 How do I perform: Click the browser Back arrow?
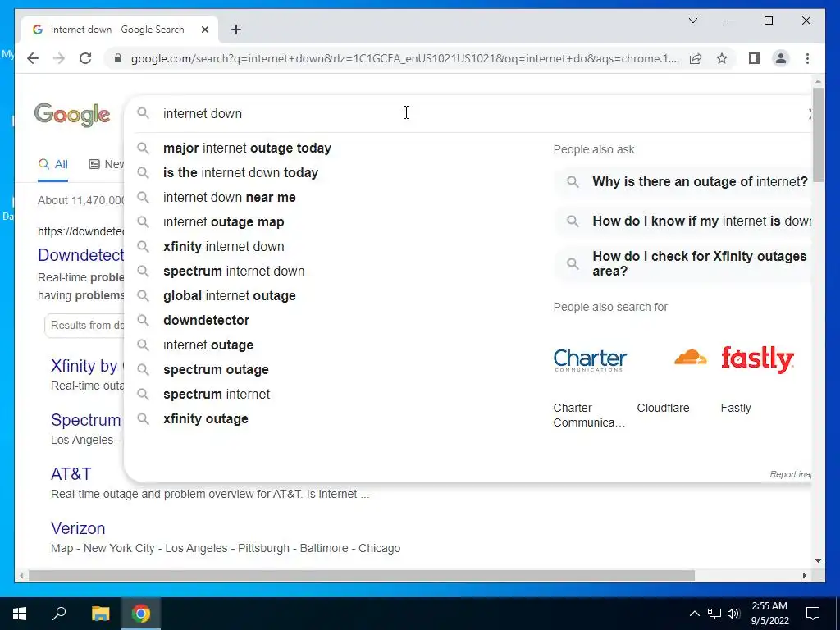pyautogui.click(x=33, y=58)
